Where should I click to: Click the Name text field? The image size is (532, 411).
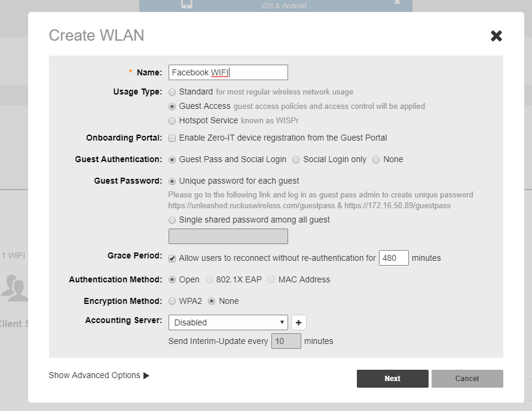(228, 72)
